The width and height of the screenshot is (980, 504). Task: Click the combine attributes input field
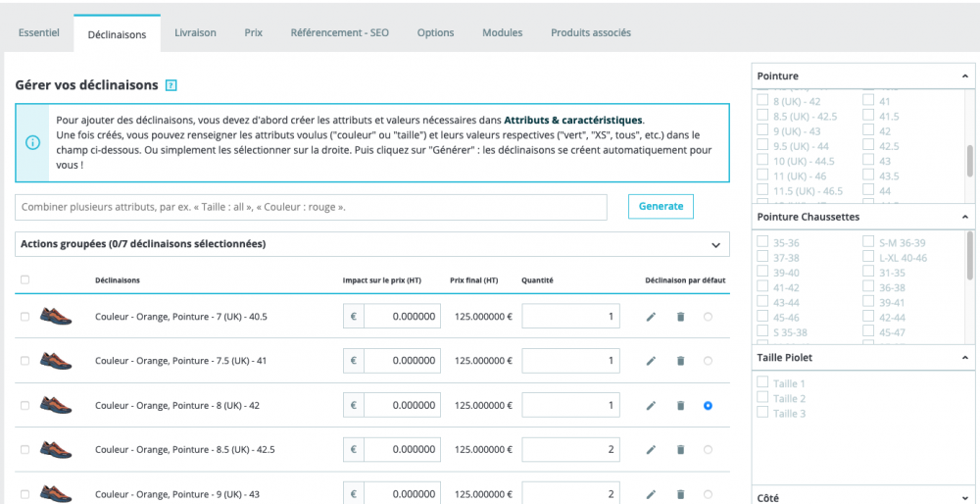(312, 207)
